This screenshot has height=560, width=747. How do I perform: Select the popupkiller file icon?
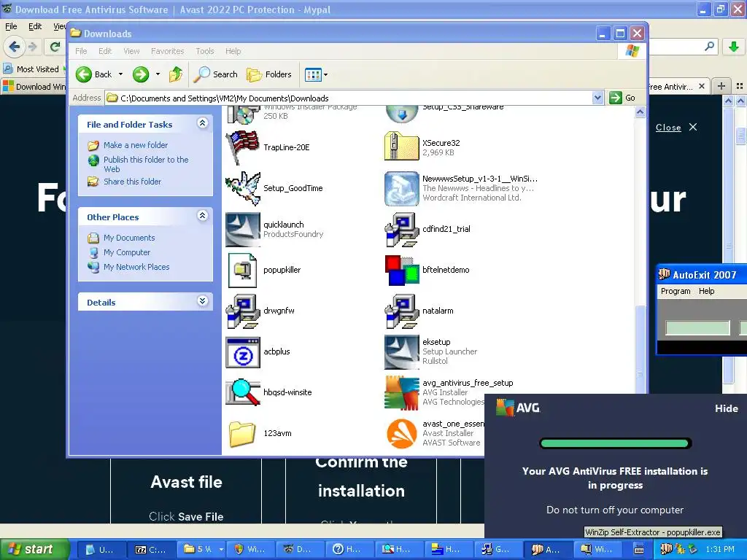[242, 271]
